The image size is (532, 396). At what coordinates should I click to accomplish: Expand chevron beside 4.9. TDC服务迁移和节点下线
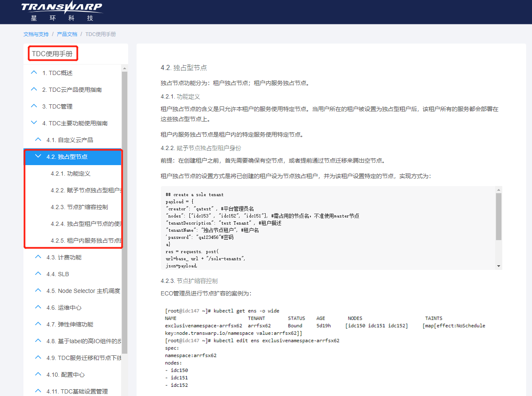tap(38, 357)
